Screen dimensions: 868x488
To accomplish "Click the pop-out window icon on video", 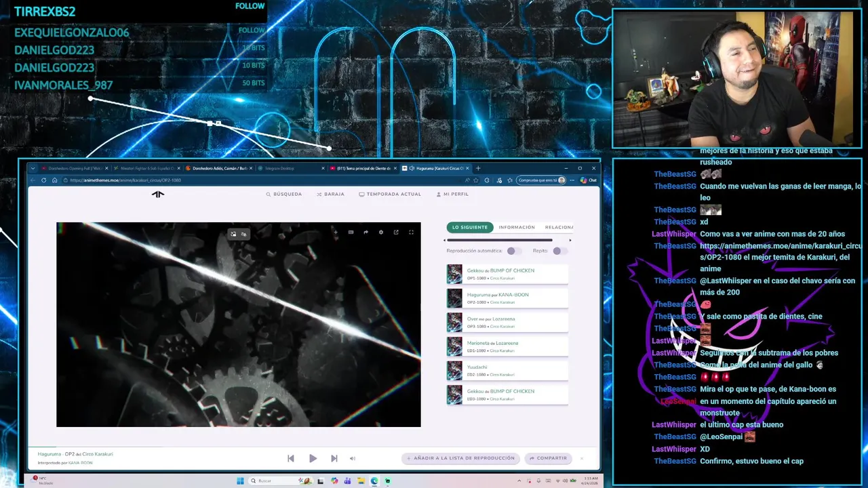I will 396,232.
